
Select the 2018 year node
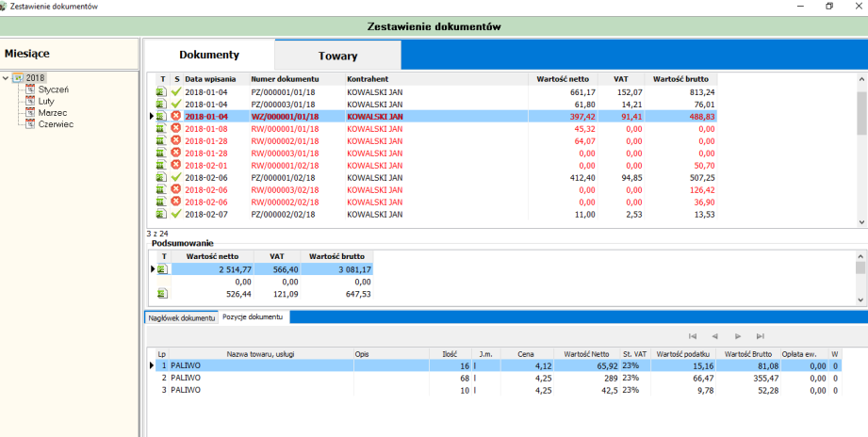[x=36, y=78]
